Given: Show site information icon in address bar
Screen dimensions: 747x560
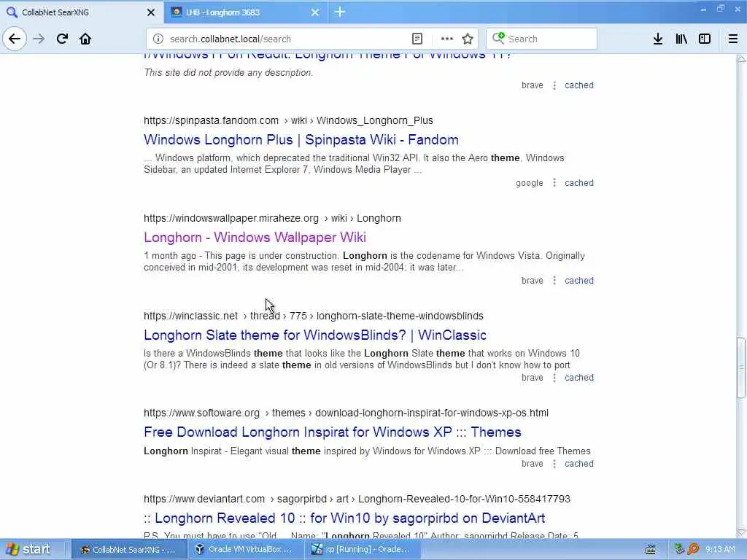Looking at the screenshot, I should coord(158,39).
